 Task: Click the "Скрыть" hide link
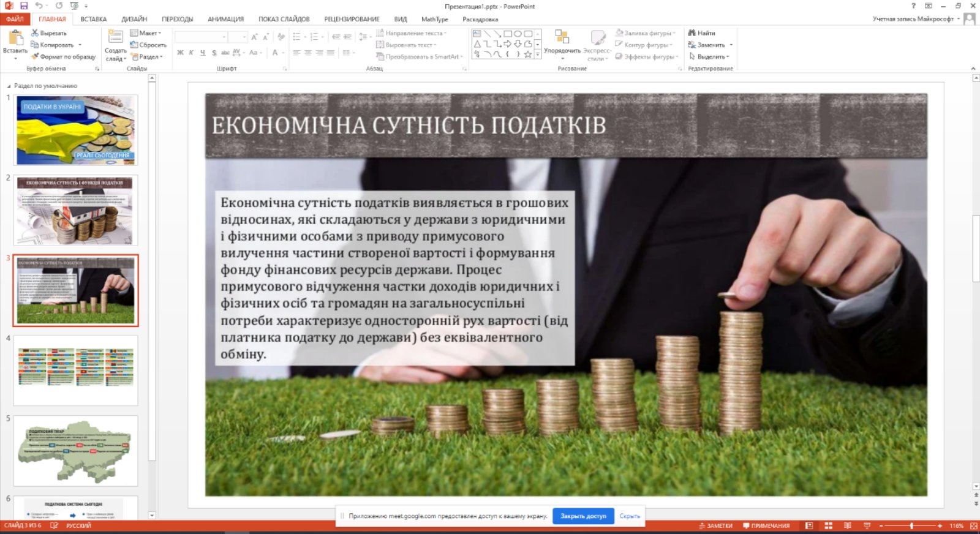[x=629, y=516]
